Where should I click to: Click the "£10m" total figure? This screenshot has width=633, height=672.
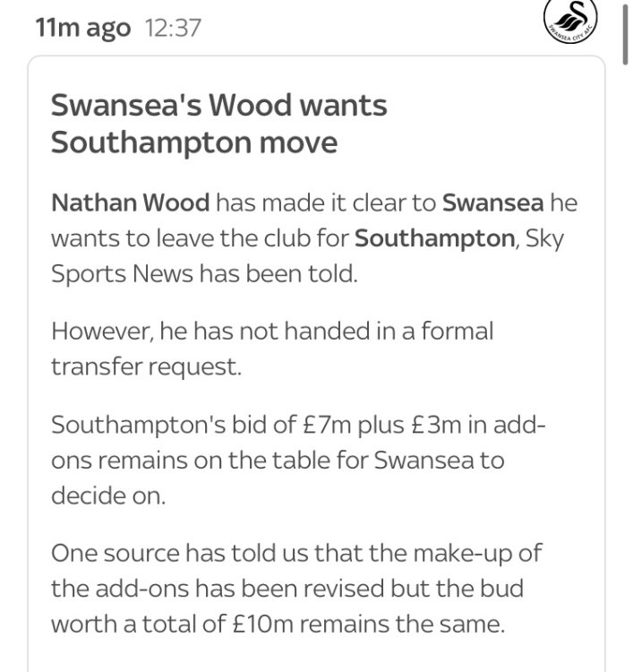[x=272, y=625]
